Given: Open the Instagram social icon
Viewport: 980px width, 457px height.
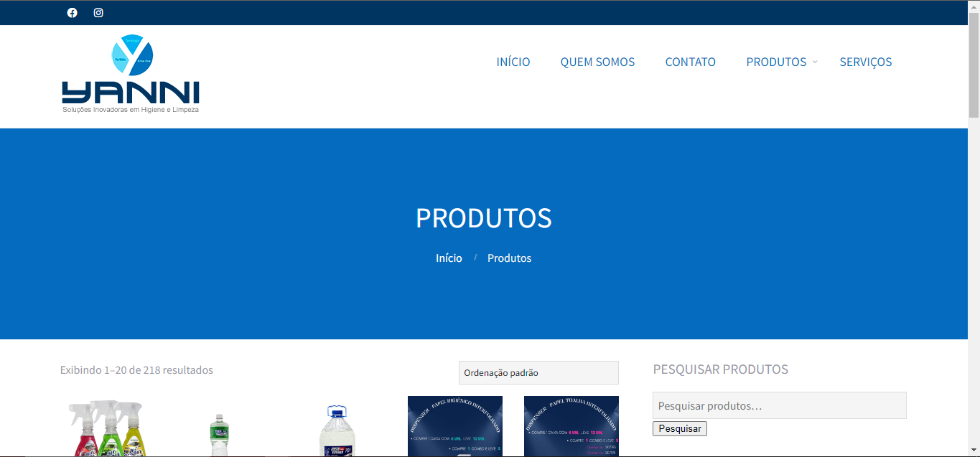Looking at the screenshot, I should 98,13.
